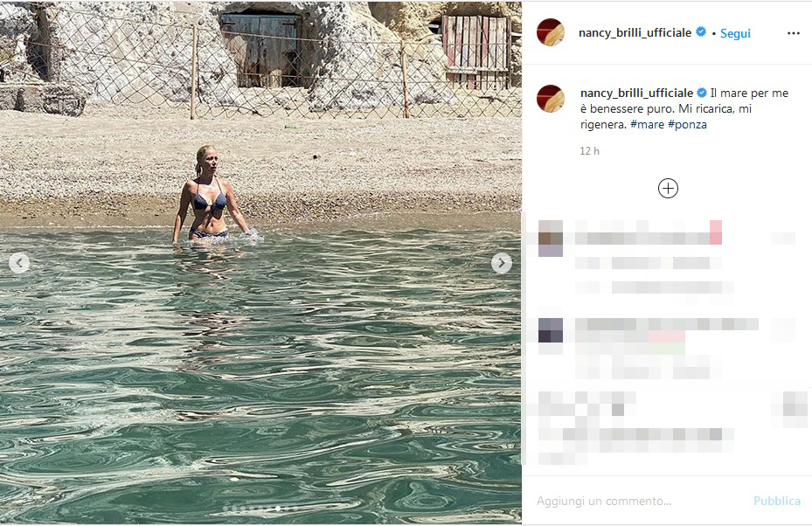Click first commenter's blurred avatar
The image size is (812, 526).
pyautogui.click(x=551, y=239)
